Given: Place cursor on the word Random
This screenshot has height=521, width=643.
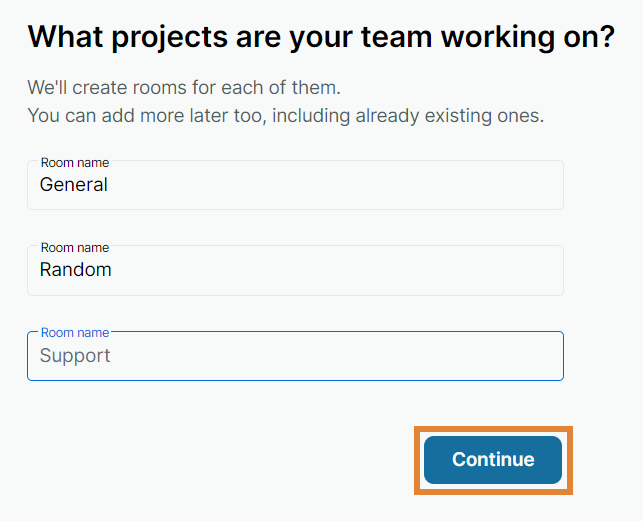Looking at the screenshot, I should tap(75, 270).
